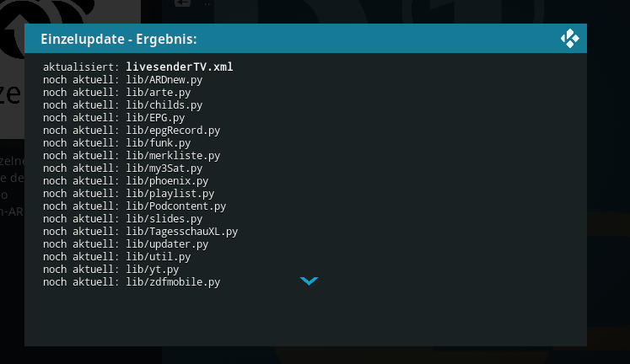Click the lib/epgRecord.py line
Screen dimensions: 630x364
click(x=132, y=131)
